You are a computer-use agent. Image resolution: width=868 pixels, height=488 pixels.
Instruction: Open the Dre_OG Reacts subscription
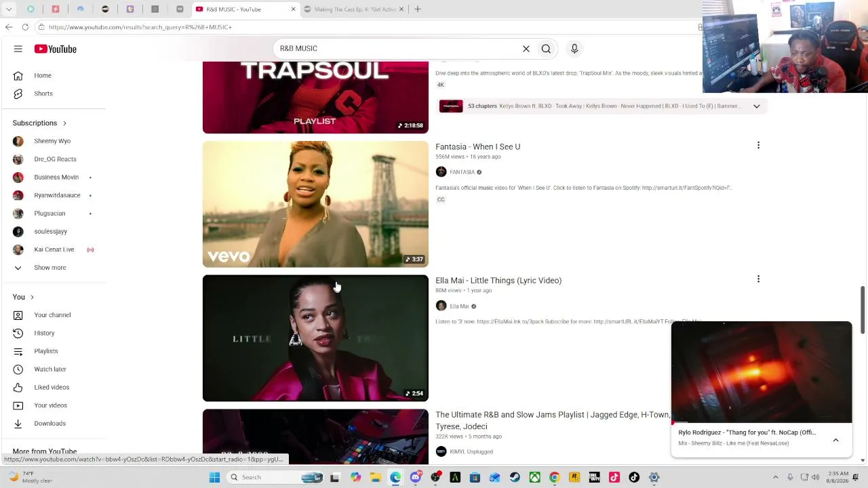[x=54, y=159]
